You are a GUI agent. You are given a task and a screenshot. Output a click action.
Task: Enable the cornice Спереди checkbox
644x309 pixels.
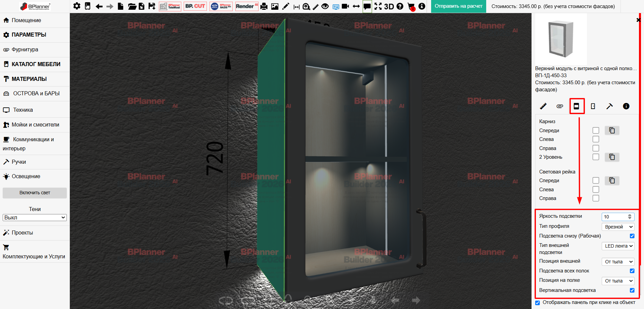pos(596,131)
